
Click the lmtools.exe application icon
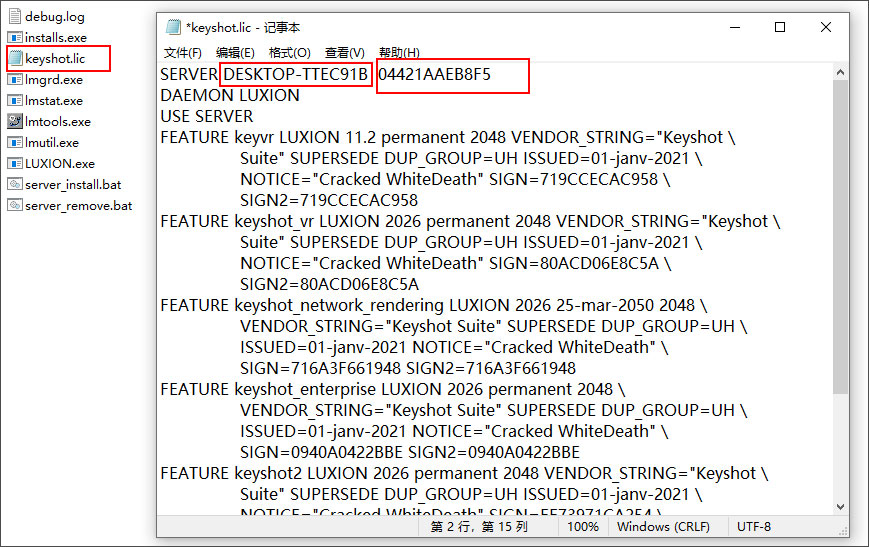(15, 121)
